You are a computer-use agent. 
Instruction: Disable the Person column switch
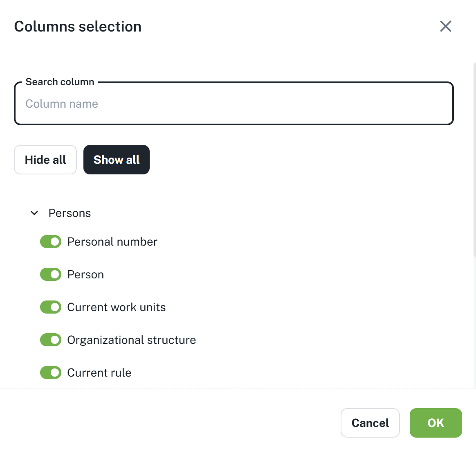point(51,274)
